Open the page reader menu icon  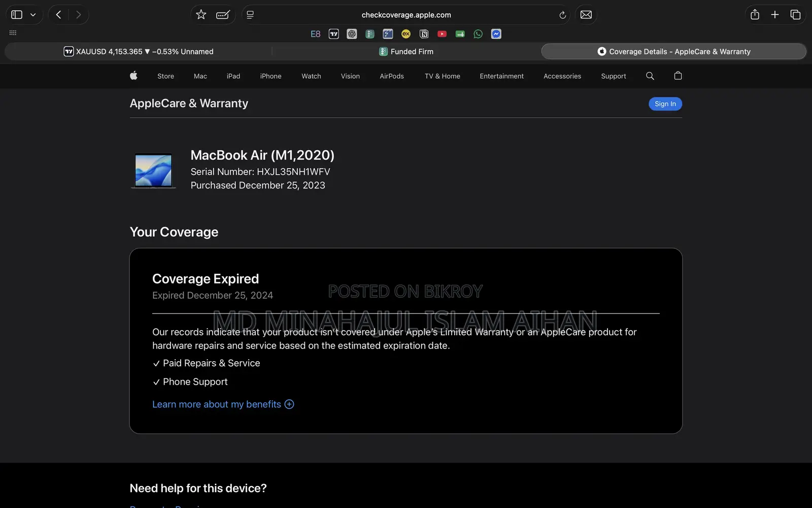(x=250, y=15)
